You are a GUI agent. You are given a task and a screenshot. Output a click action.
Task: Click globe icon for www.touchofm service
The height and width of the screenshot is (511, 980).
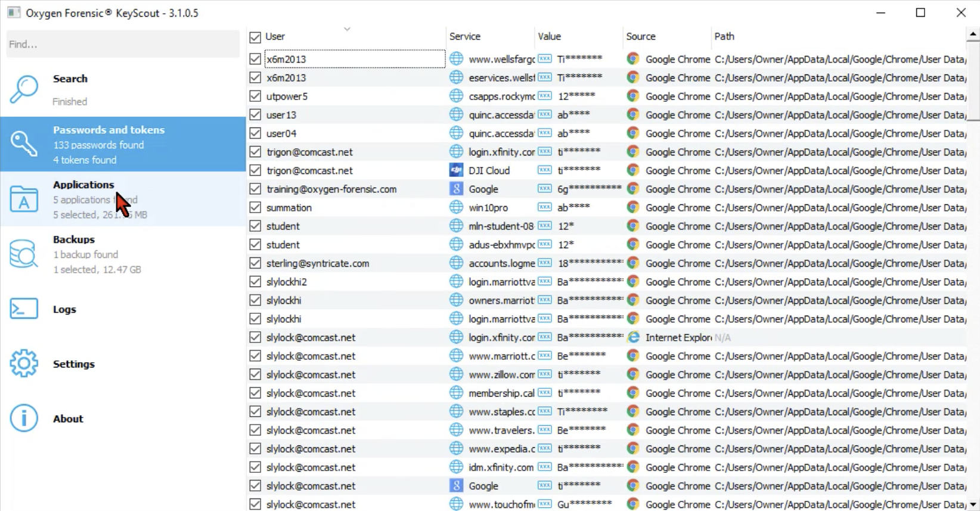click(x=456, y=504)
